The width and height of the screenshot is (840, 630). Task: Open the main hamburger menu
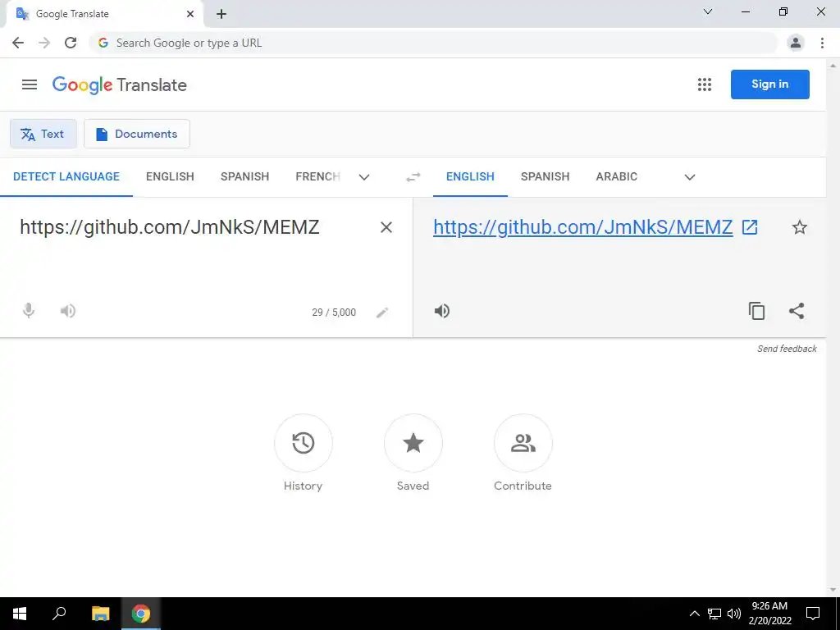coord(30,84)
